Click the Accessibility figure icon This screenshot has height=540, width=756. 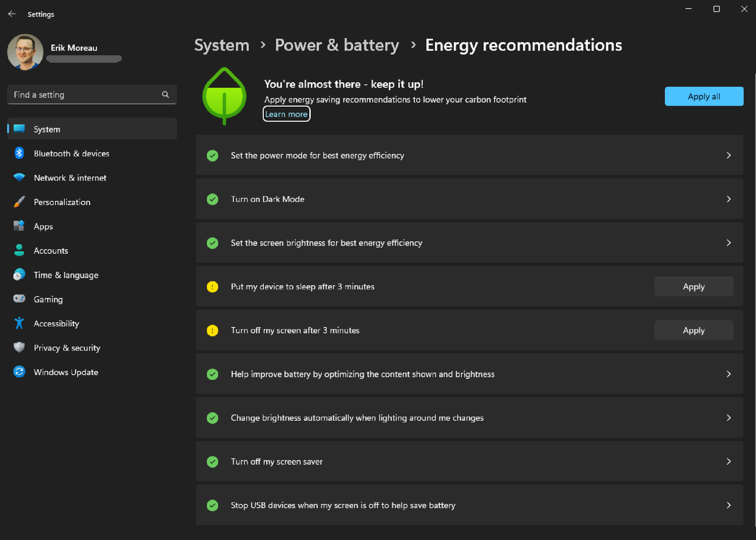tap(19, 323)
